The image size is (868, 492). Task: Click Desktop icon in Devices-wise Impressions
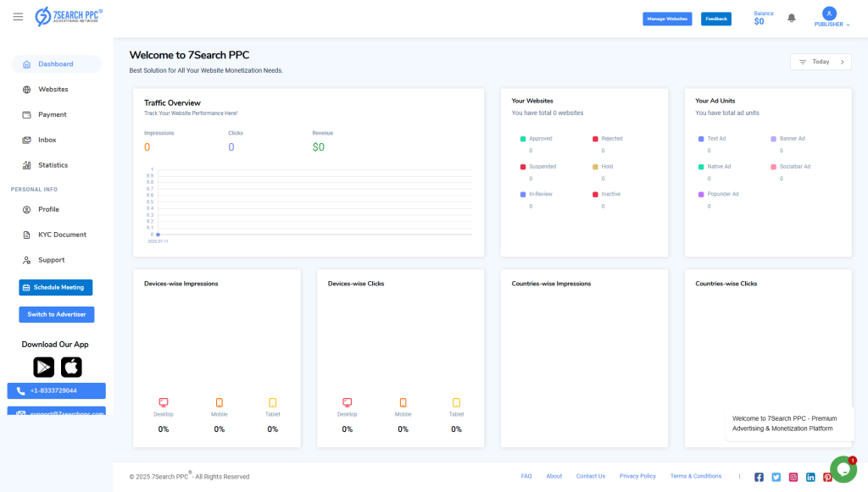pyautogui.click(x=164, y=402)
